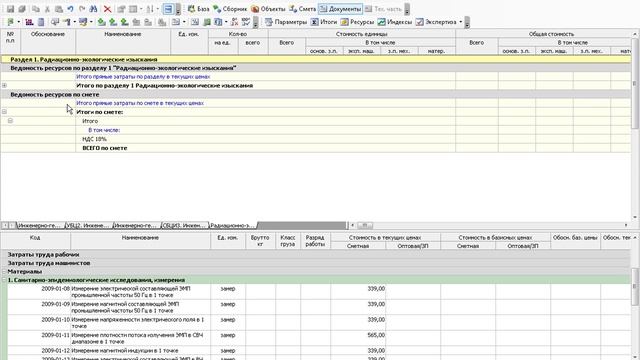Click the Undo arrow icon
The width and height of the screenshot is (640, 360).
click(70, 9)
